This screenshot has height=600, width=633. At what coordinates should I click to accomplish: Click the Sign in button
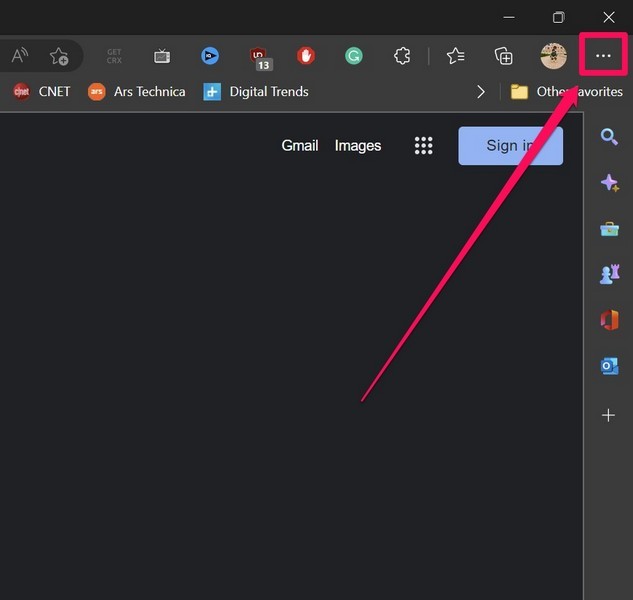click(510, 146)
